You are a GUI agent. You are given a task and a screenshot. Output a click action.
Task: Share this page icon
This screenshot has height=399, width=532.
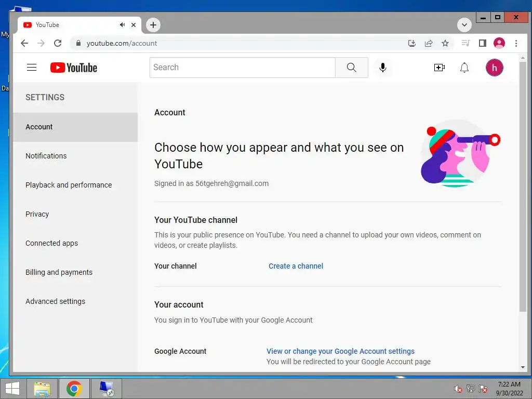pyautogui.click(x=429, y=43)
